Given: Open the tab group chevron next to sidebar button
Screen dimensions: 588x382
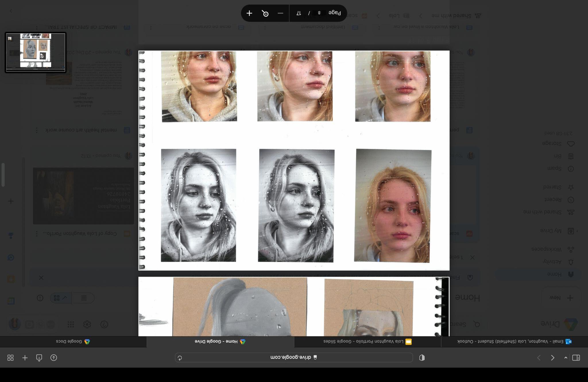Looking at the screenshot, I should (x=566, y=358).
